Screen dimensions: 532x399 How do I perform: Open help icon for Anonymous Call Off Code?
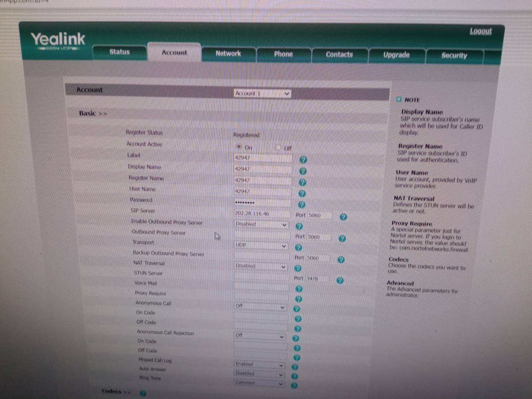[x=297, y=329]
